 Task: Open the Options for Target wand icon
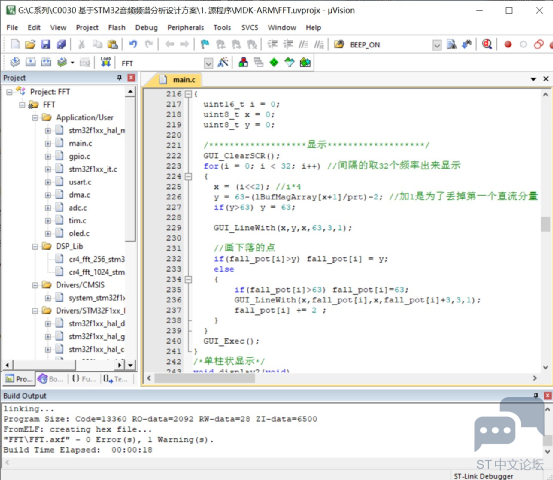click(223, 63)
